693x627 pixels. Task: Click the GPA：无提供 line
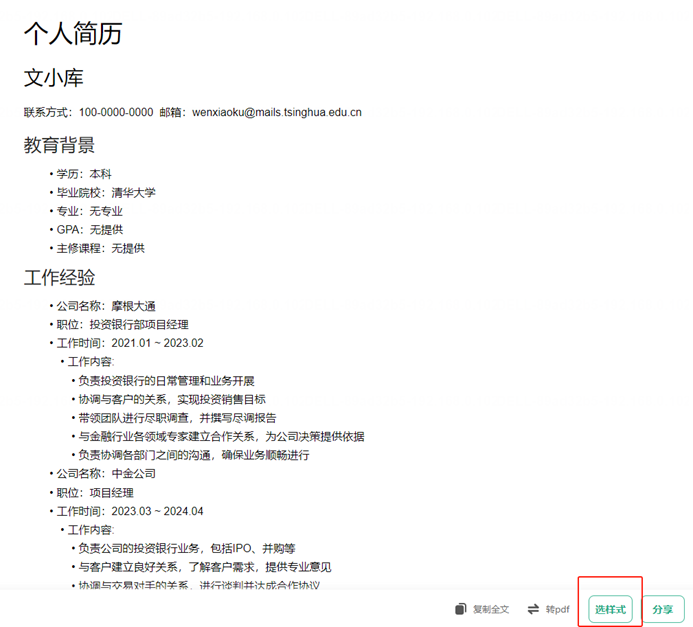pyautogui.click(x=90, y=230)
